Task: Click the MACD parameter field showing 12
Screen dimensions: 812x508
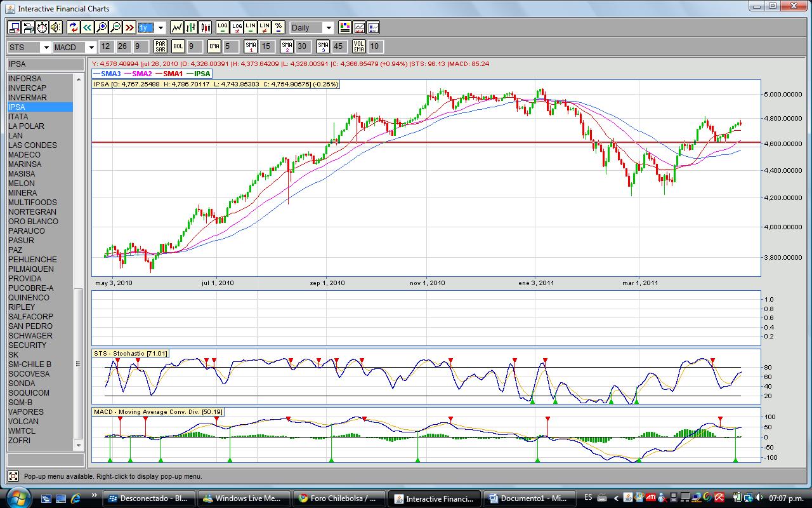Action: tap(106, 46)
